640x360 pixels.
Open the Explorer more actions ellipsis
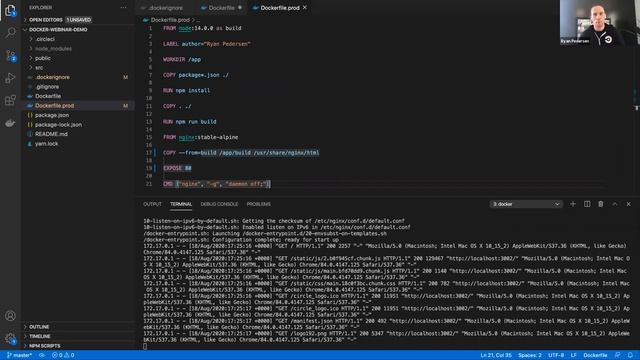123,7
